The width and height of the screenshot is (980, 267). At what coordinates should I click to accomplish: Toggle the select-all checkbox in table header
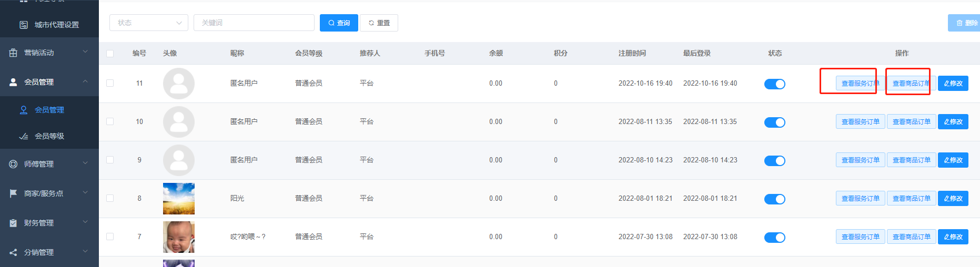tap(110, 54)
